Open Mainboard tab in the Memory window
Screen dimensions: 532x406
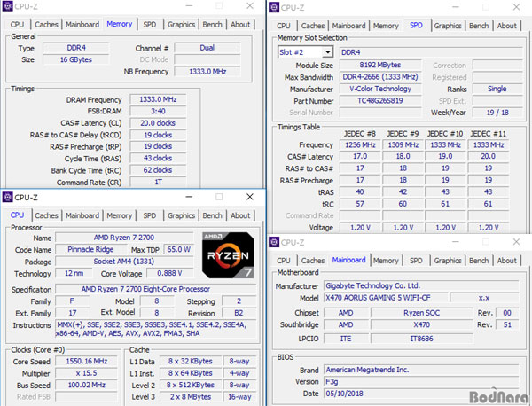coord(82,25)
